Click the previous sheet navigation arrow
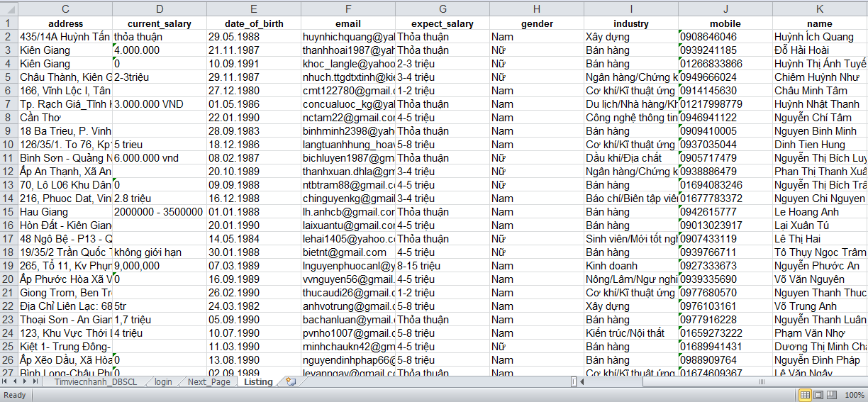This screenshot has width=868, height=402. click(x=16, y=382)
